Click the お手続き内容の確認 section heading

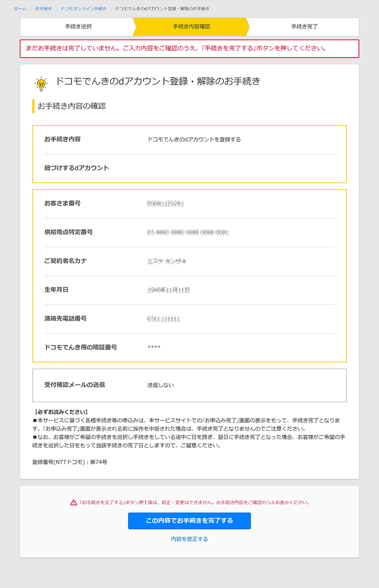[x=72, y=106]
